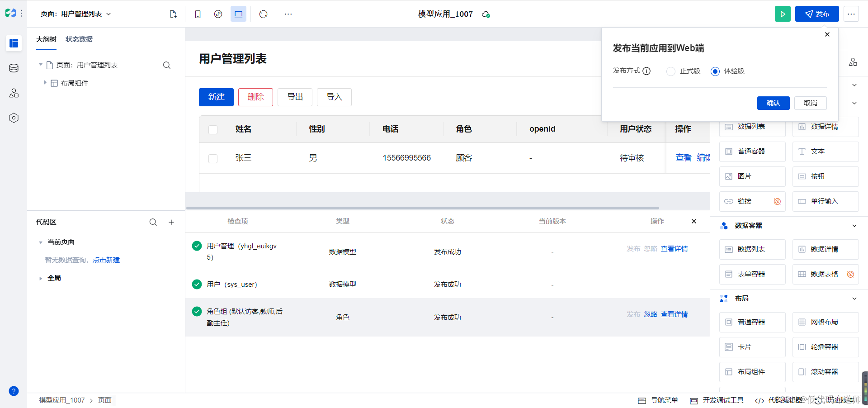Click 忽略 for 角色组 row

click(x=651, y=314)
